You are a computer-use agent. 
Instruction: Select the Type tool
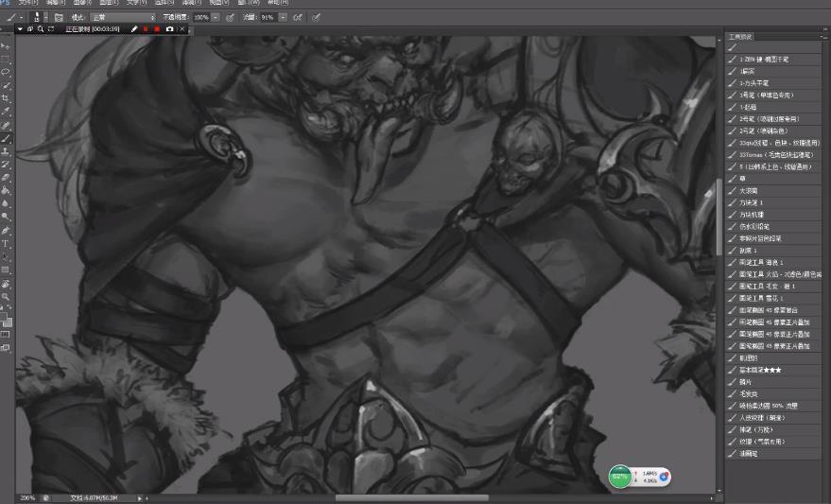6,244
